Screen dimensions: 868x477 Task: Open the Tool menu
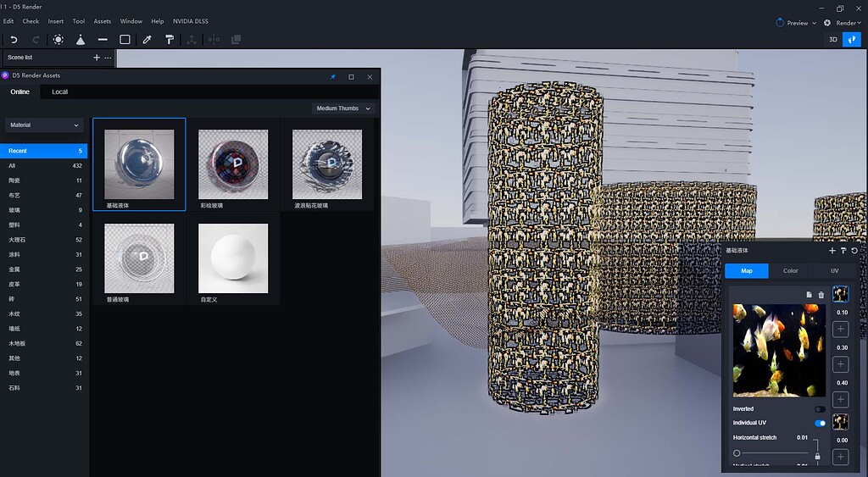[x=79, y=21]
